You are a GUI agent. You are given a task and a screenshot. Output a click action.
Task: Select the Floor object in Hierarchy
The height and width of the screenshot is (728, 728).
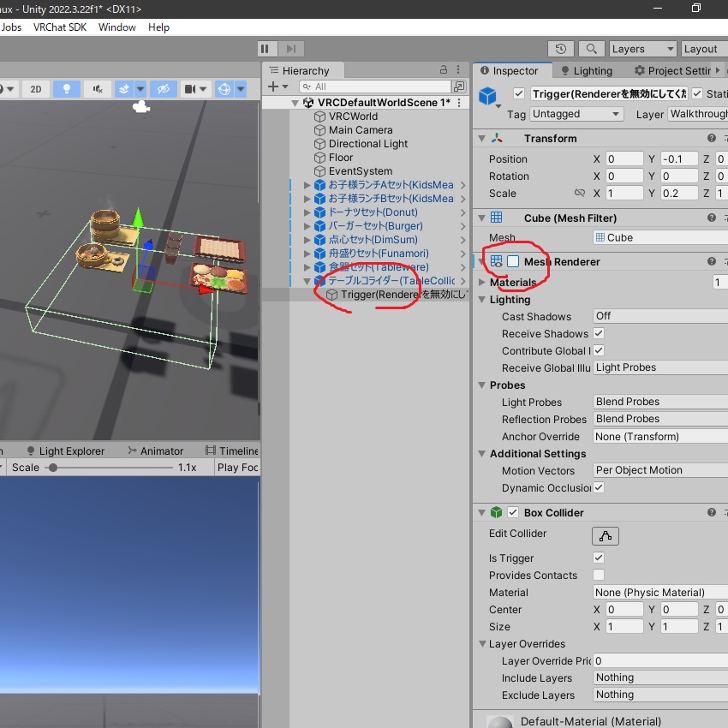341,158
